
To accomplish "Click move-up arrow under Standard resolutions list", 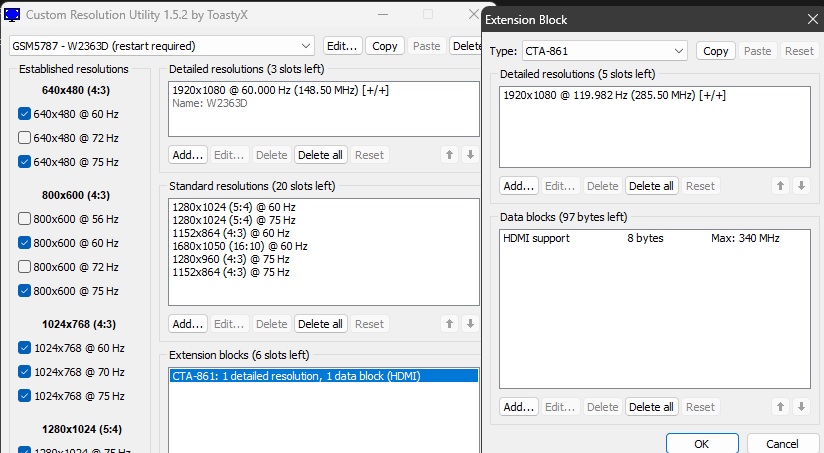I will coord(450,324).
